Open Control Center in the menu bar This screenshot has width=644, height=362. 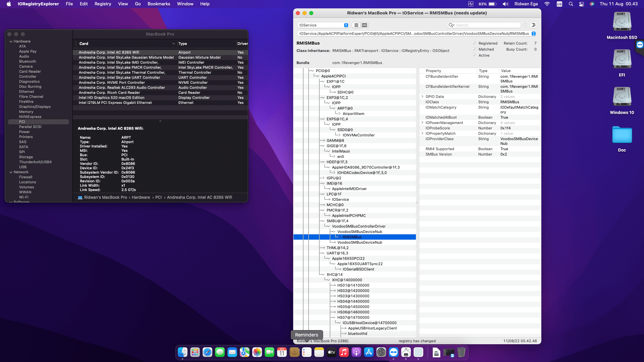(582, 4)
